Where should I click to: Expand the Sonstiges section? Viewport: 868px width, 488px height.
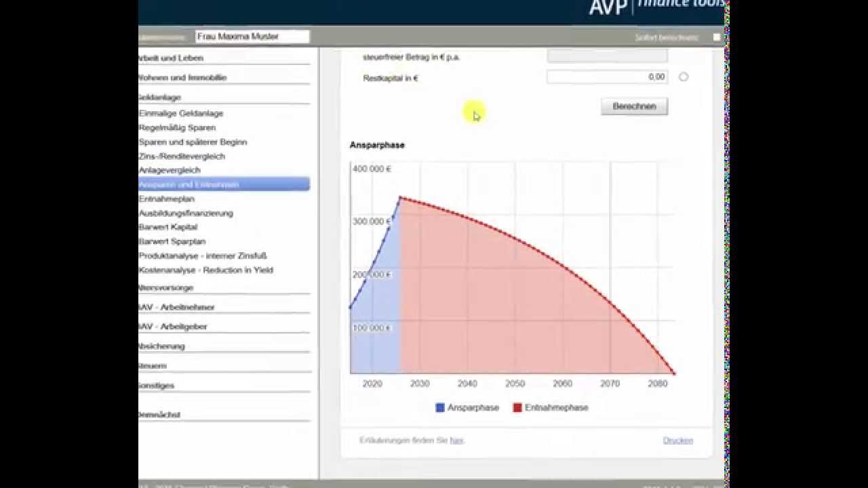tap(157, 386)
